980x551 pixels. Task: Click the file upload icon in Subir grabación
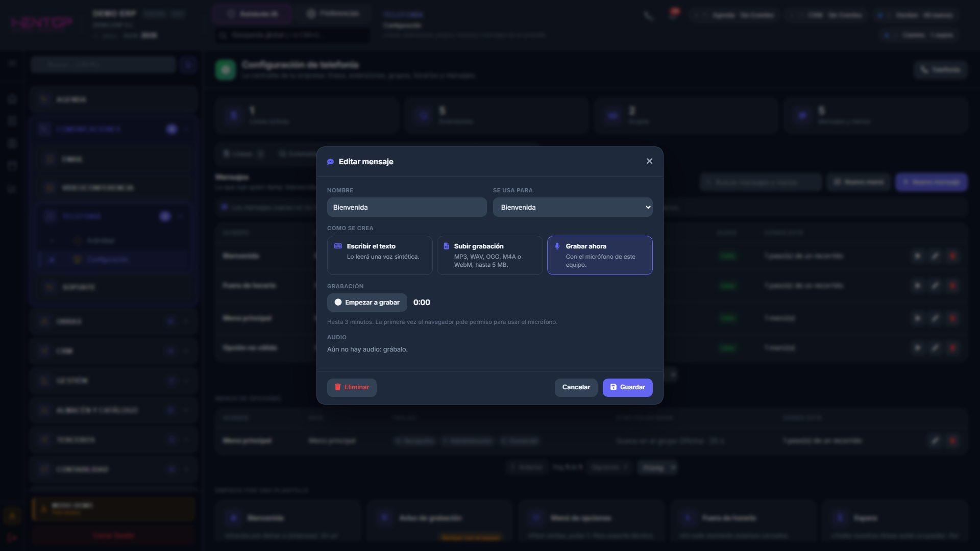(x=446, y=246)
